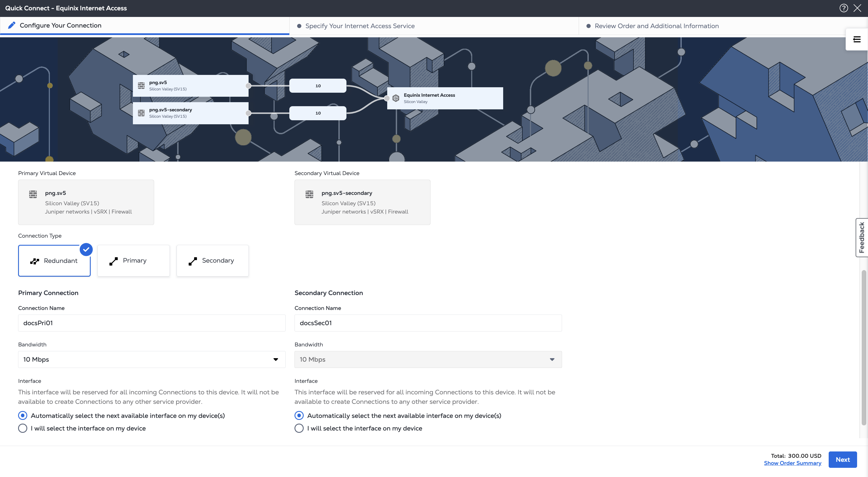
Task: Choose manual interface selection for primary connection
Action: (23, 428)
